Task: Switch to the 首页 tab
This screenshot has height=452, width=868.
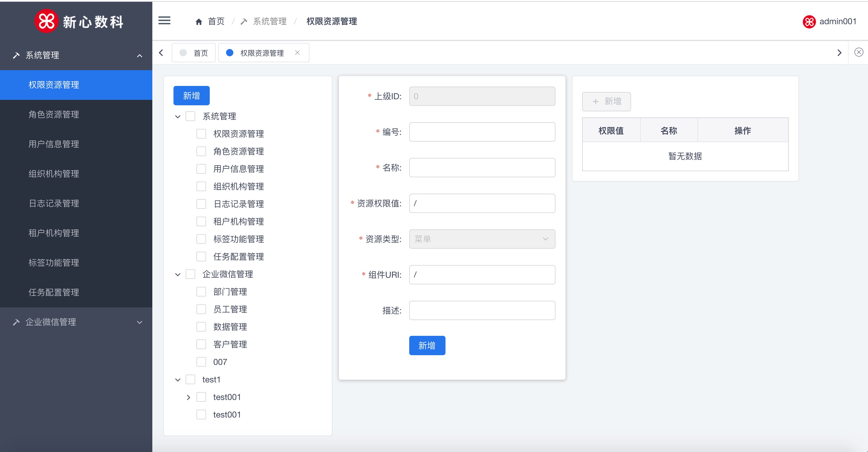Action: pyautogui.click(x=194, y=53)
